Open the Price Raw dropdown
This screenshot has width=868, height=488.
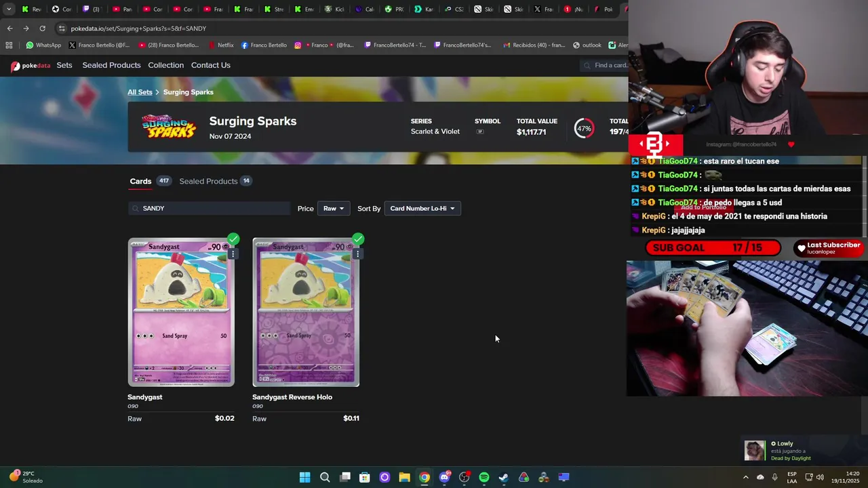(333, 208)
